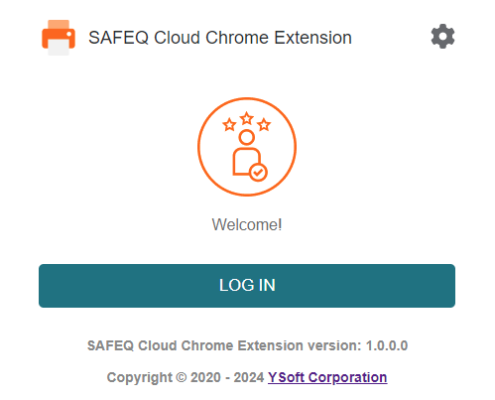Click the orange circle border of welcome graphic
The height and width of the screenshot is (400, 495).
click(x=247, y=98)
